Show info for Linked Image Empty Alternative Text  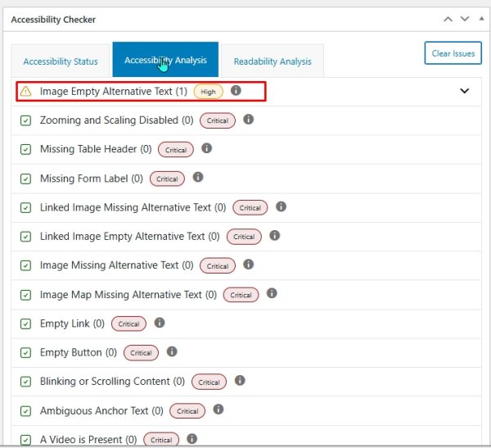(275, 235)
